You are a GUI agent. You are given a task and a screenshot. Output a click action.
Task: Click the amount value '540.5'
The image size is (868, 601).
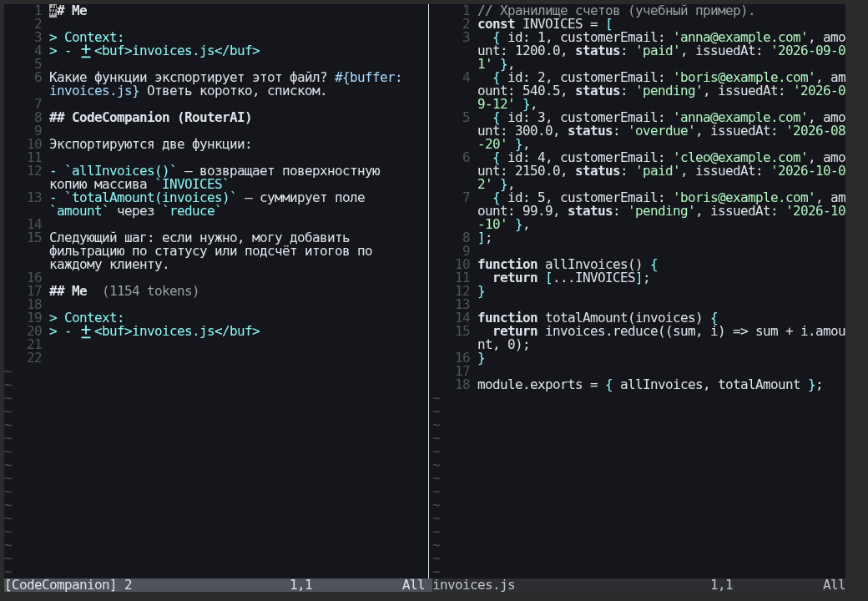tap(541, 91)
